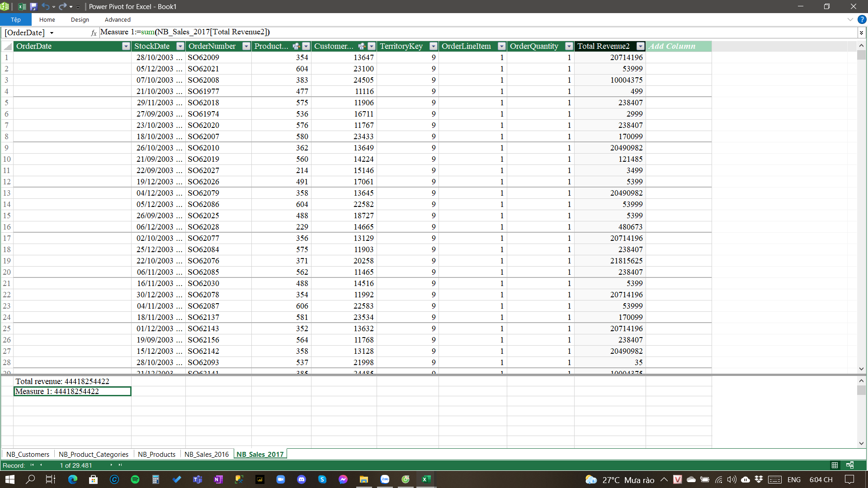Click the Redo arrow icon
The image size is (868, 488).
point(62,6)
